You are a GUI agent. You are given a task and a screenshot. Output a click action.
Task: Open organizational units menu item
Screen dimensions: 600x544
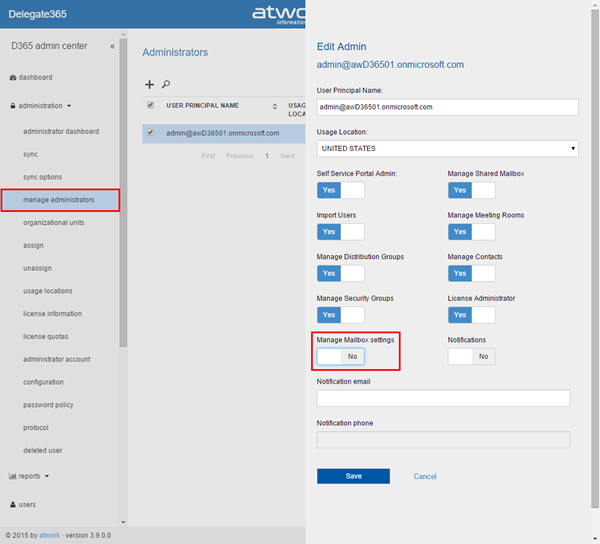54,223
